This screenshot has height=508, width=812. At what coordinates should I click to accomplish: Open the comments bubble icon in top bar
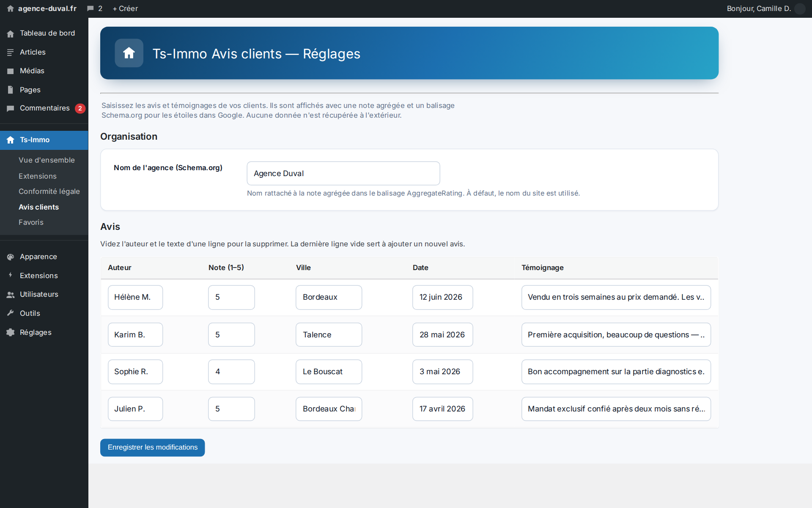pyautogui.click(x=90, y=8)
